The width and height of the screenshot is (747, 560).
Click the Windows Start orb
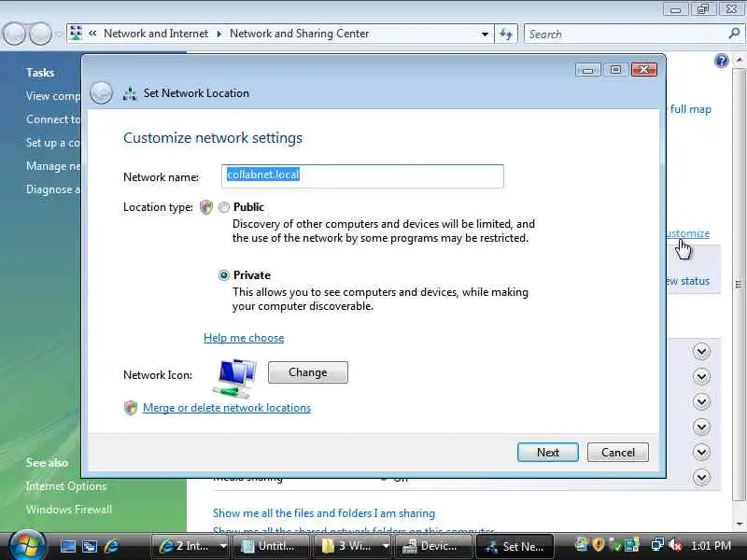(26, 546)
